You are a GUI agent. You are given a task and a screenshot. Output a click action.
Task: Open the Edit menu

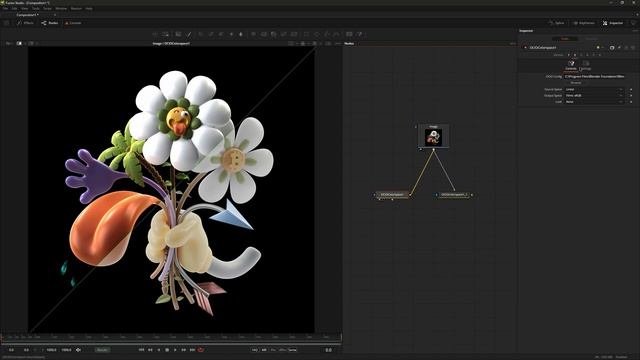(15, 8)
